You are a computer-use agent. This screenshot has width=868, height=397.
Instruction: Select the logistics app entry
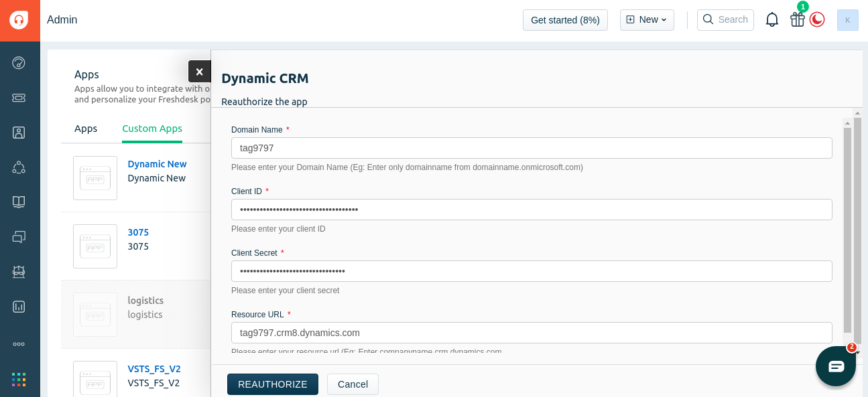click(135, 314)
